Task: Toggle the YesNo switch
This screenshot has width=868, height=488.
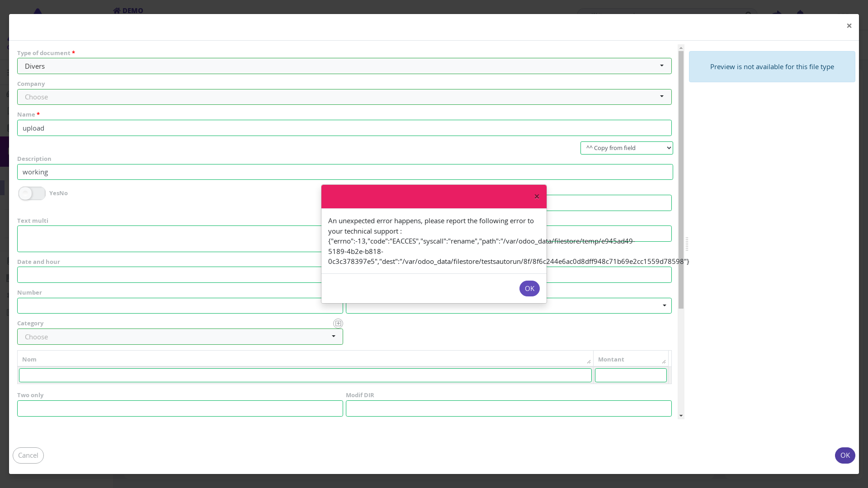Action: 32,193
